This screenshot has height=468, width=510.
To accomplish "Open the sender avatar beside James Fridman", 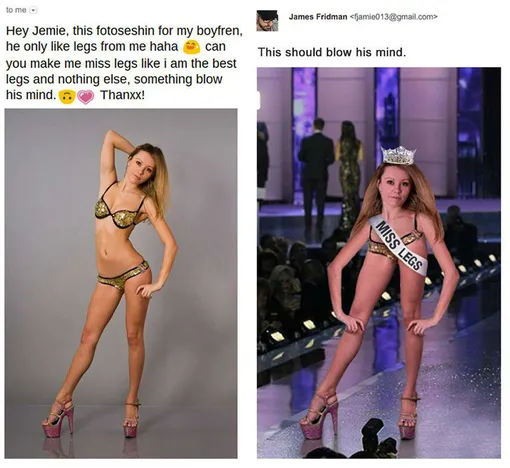I will (x=267, y=21).
